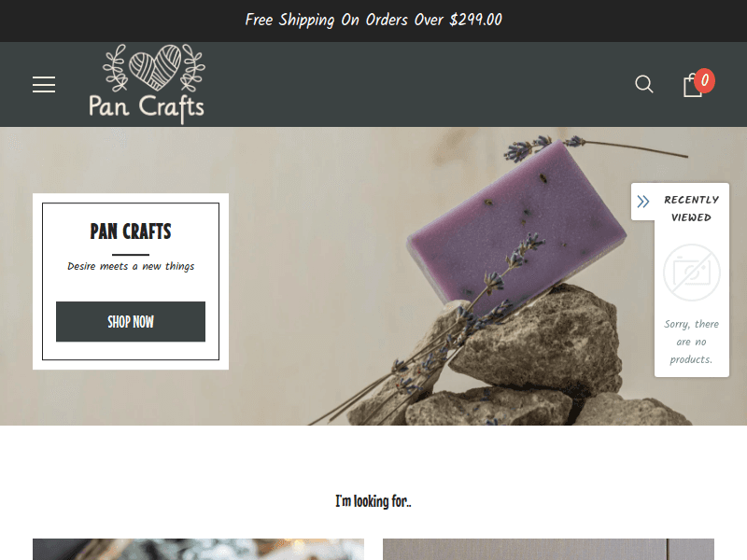
Task: Click the 'Desire meets a new things' tagline
Action: [x=131, y=266]
